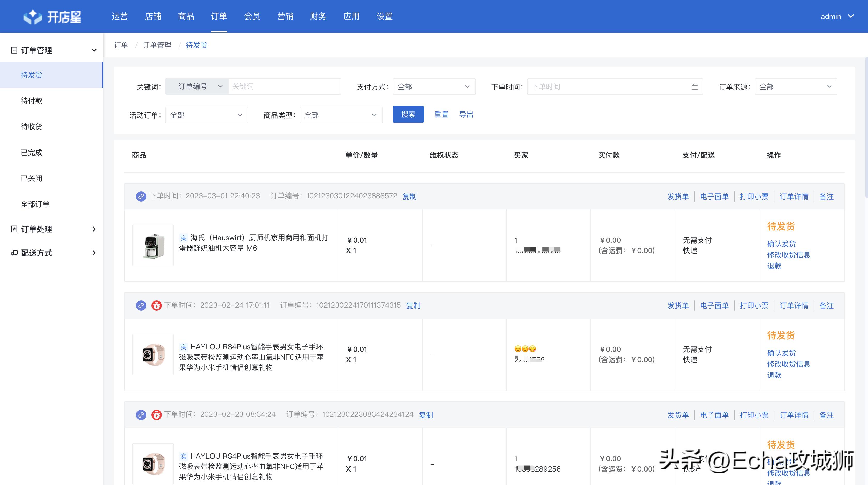Select the 已完成 sidebar entry
The width and height of the screenshot is (868, 485).
(31, 152)
